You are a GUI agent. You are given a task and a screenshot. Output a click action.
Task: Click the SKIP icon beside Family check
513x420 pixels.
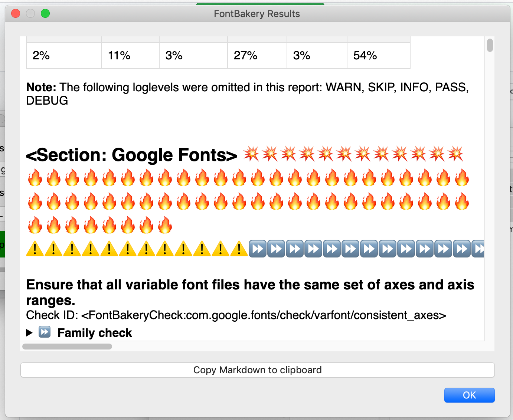tap(45, 332)
